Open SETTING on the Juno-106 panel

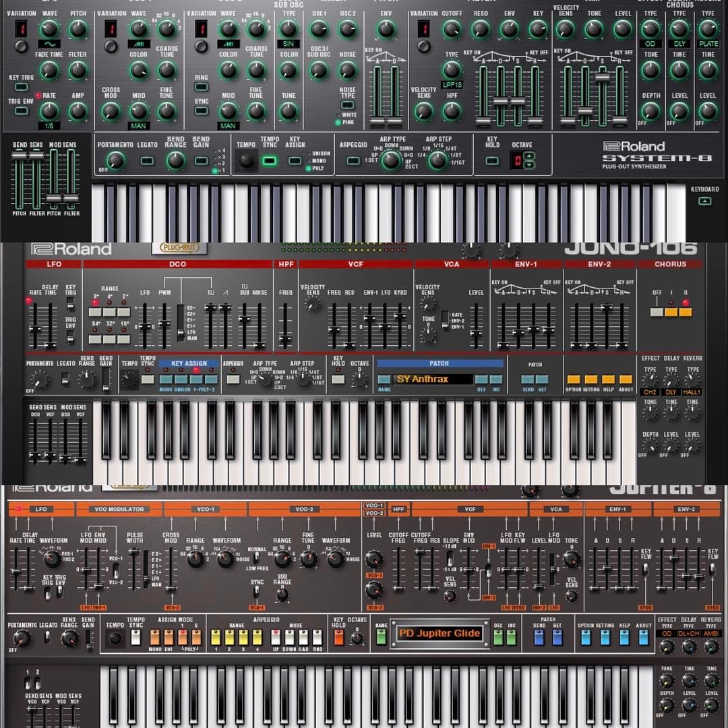pyautogui.click(x=591, y=380)
